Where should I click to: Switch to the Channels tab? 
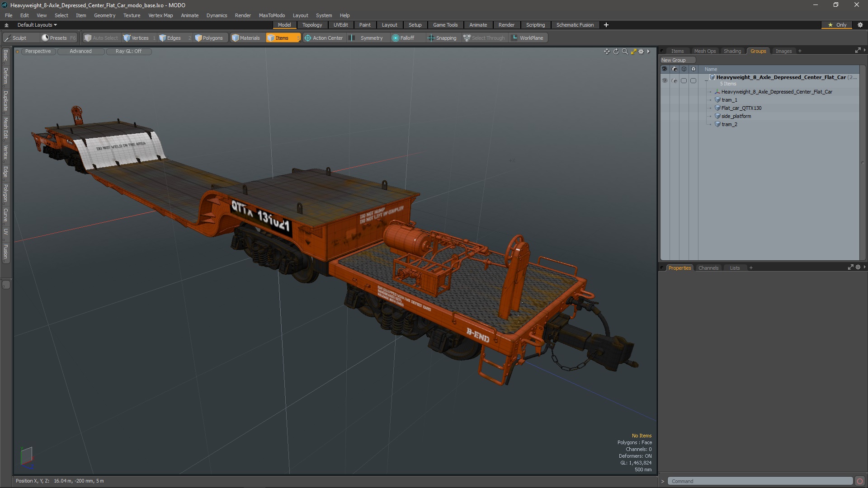tap(708, 268)
